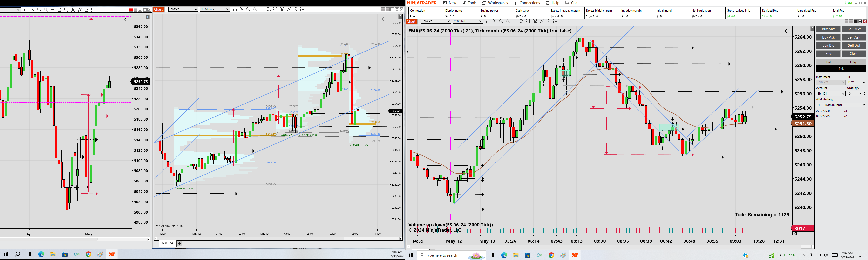Image resolution: width=868 pixels, height=260 pixels.
Task: Open the Connections menu
Action: (527, 3)
